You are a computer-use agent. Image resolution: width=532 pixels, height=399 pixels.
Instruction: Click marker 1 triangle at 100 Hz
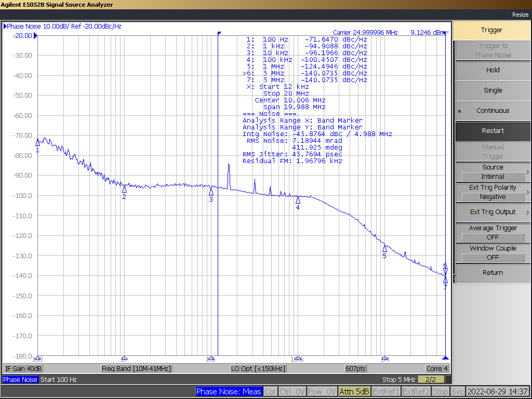click(37, 142)
